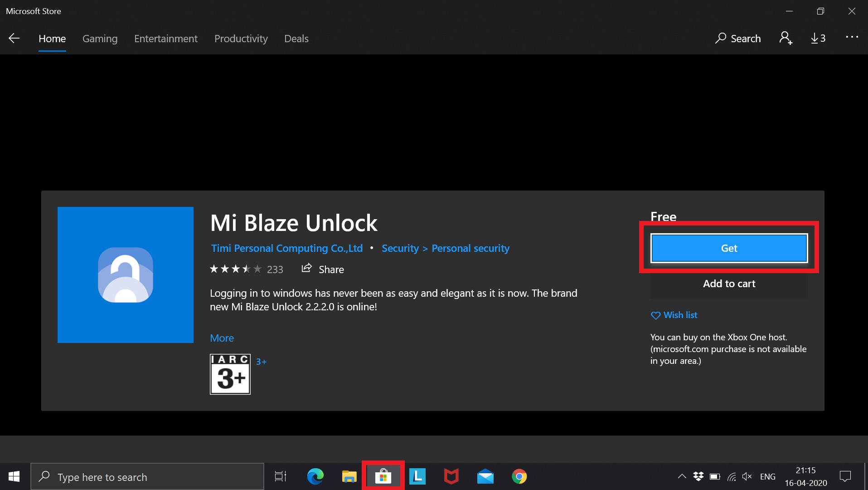
Task: Open the Productivity section
Action: tap(241, 39)
